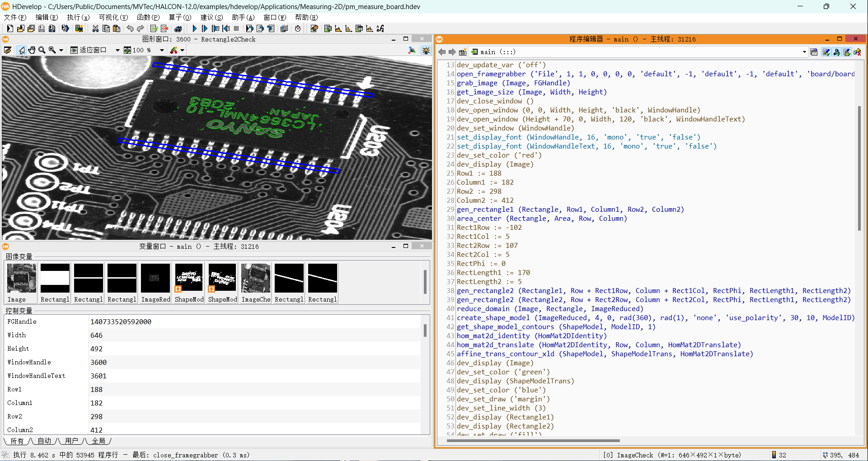Click the Run program play button
The image size is (868, 461).
click(194, 28)
